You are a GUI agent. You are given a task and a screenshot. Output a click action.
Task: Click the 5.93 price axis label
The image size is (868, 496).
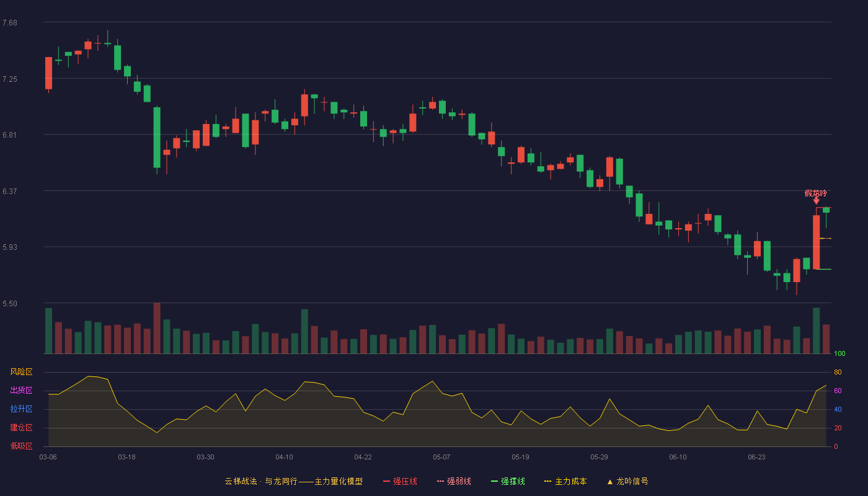pos(9,247)
